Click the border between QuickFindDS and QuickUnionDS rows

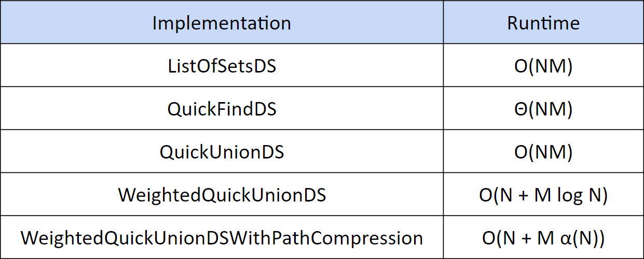pos(322,129)
